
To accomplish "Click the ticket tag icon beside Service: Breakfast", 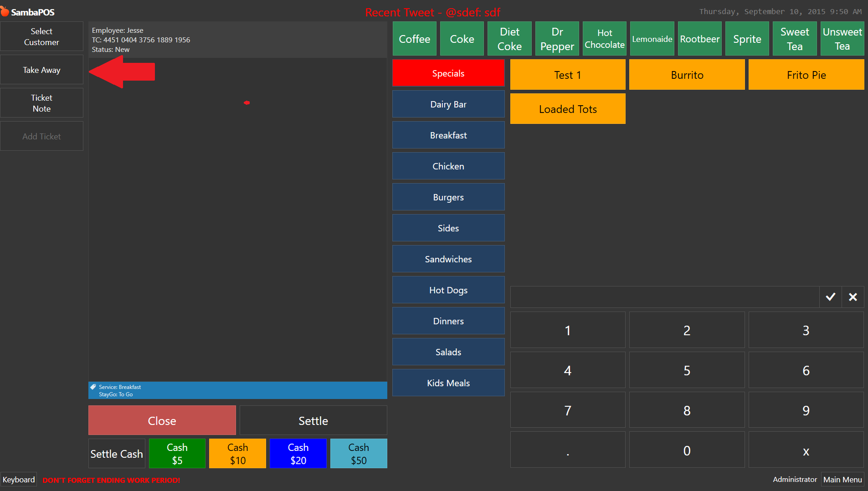I will click(93, 387).
